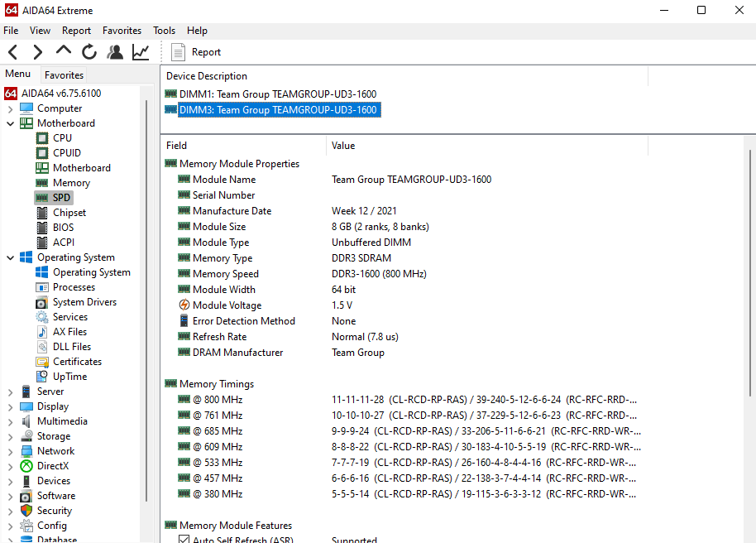The image size is (756, 543).
Task: Toggle Auto Self Refresh (ASR) checkbox
Action: pos(184,539)
